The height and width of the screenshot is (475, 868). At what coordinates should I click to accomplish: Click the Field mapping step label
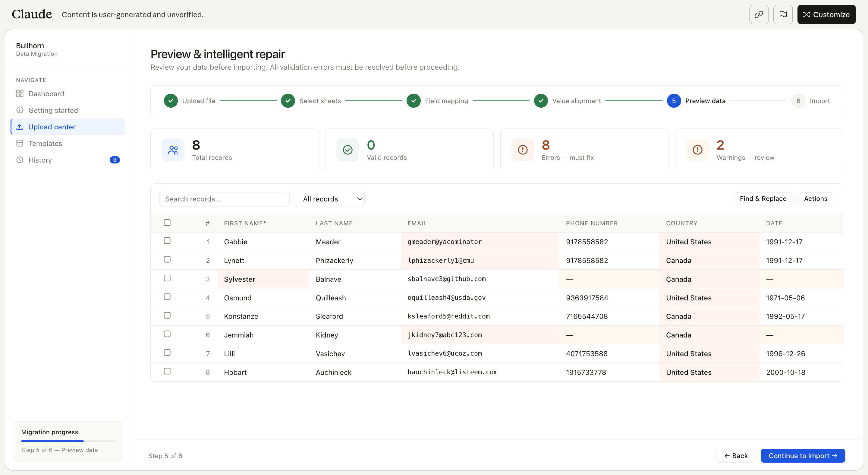(x=446, y=101)
